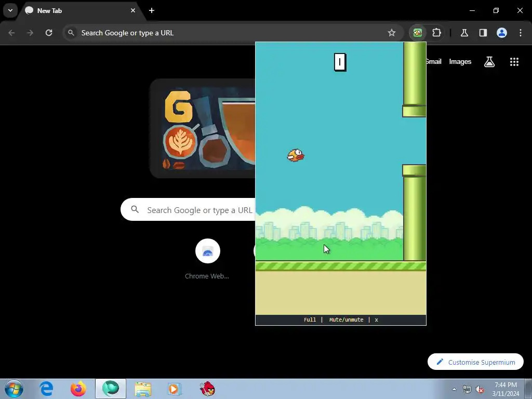Open a new tab with plus button
Screen dimensions: 532x399
tap(152, 10)
